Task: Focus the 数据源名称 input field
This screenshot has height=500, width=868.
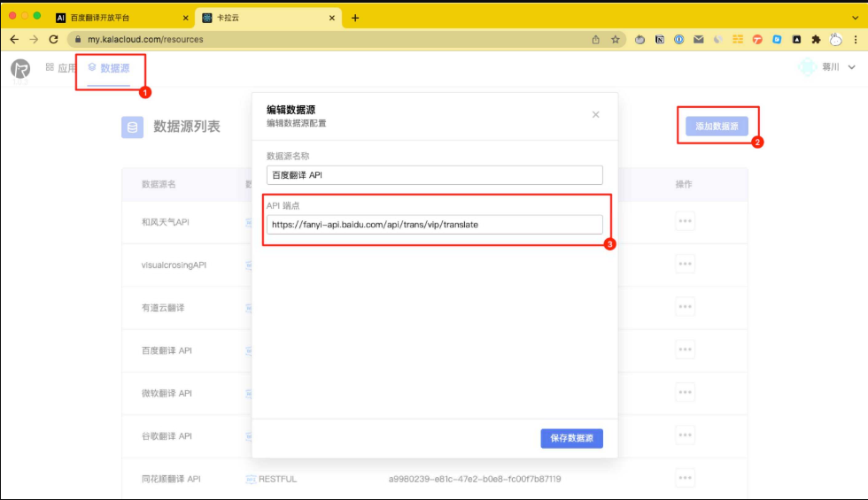Action: click(x=435, y=175)
